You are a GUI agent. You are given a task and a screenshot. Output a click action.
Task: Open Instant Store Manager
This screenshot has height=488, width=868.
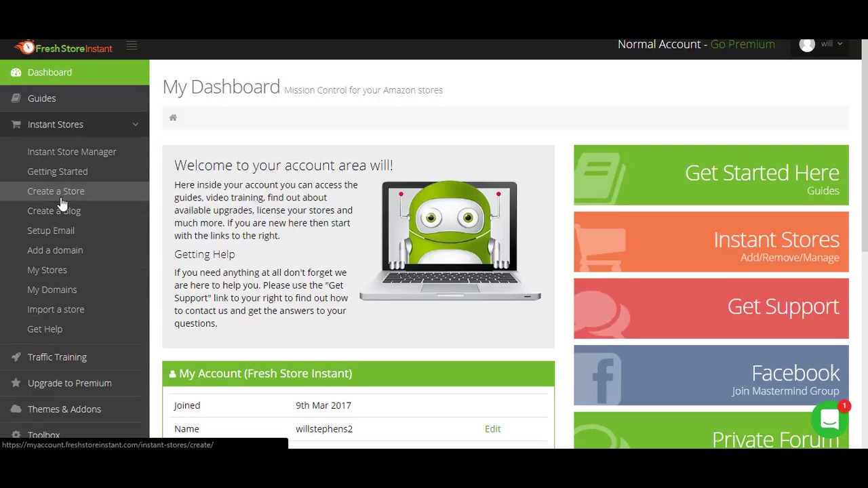tap(72, 152)
